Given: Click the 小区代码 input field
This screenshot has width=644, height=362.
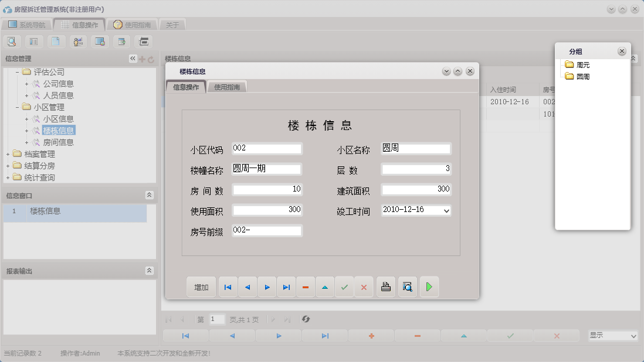Looking at the screenshot, I should coord(267,148).
